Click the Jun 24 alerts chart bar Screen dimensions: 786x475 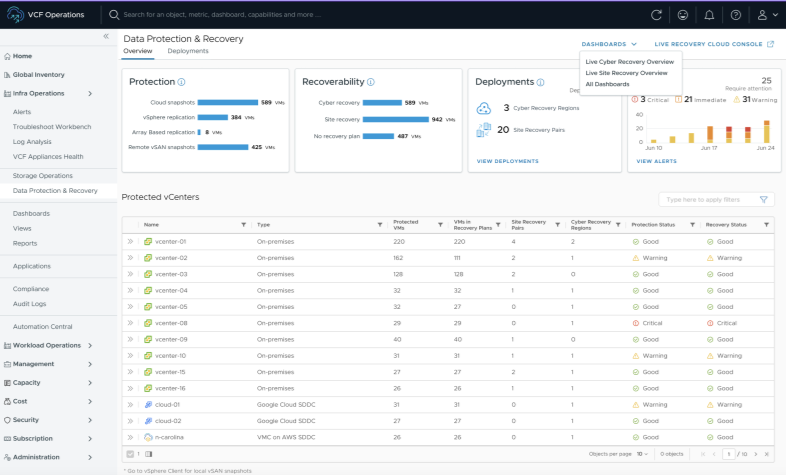click(766, 132)
